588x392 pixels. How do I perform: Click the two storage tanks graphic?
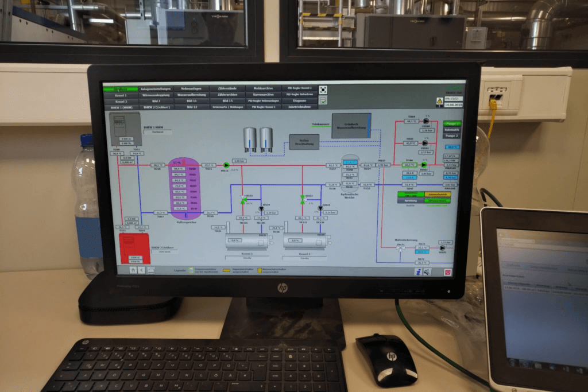click(x=258, y=139)
